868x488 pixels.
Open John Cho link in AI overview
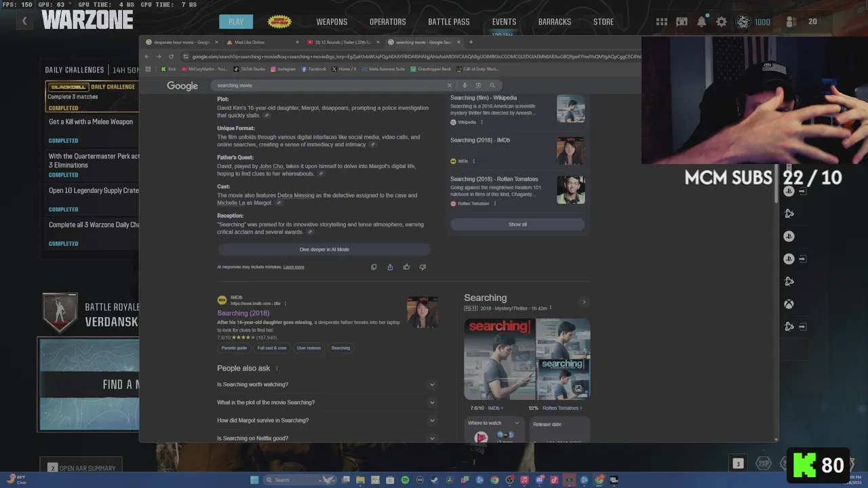click(271, 166)
